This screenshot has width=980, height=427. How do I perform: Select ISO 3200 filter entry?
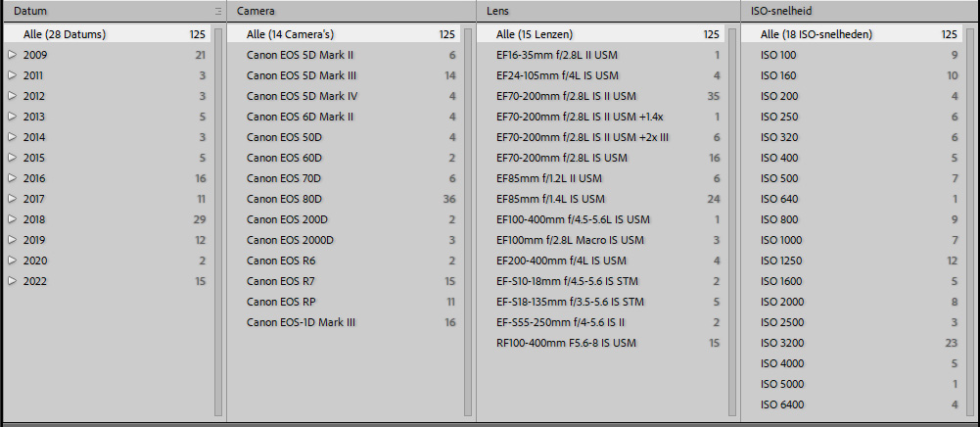782,343
